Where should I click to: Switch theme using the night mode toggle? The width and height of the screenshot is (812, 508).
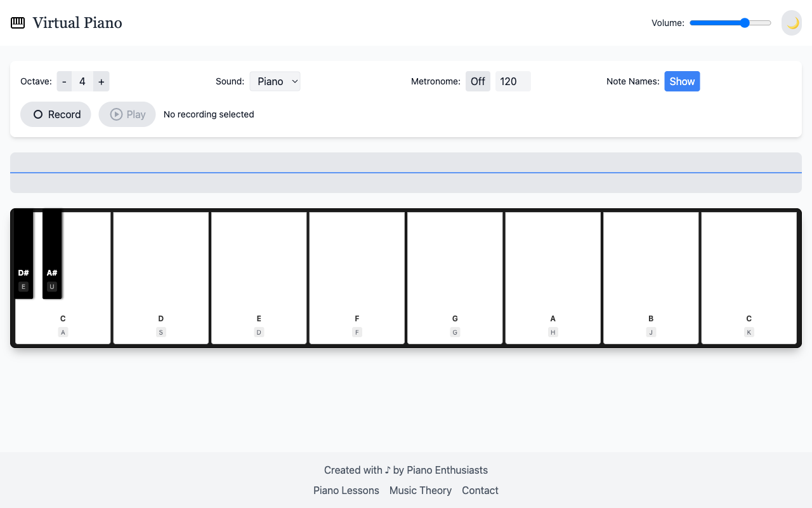[791, 22]
